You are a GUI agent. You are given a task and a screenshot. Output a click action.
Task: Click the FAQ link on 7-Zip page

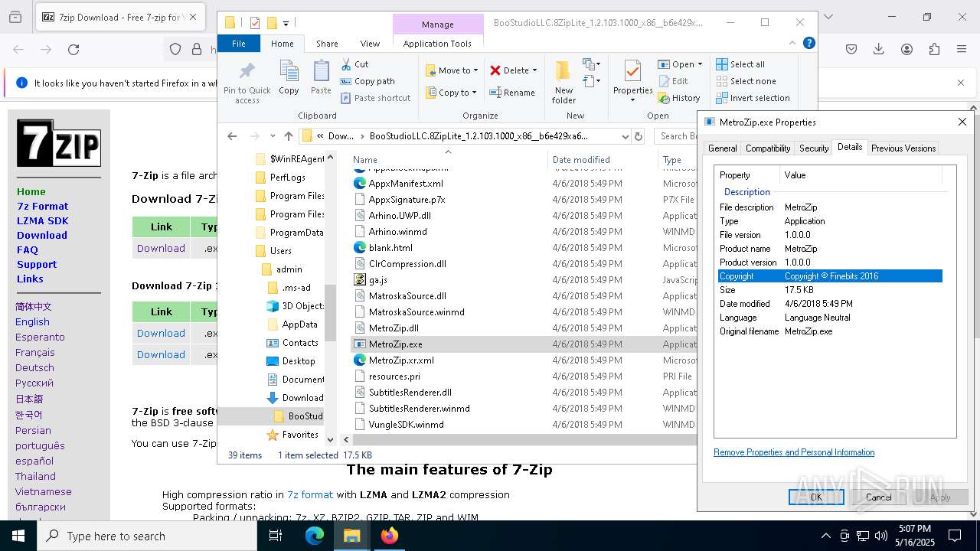pos(28,249)
